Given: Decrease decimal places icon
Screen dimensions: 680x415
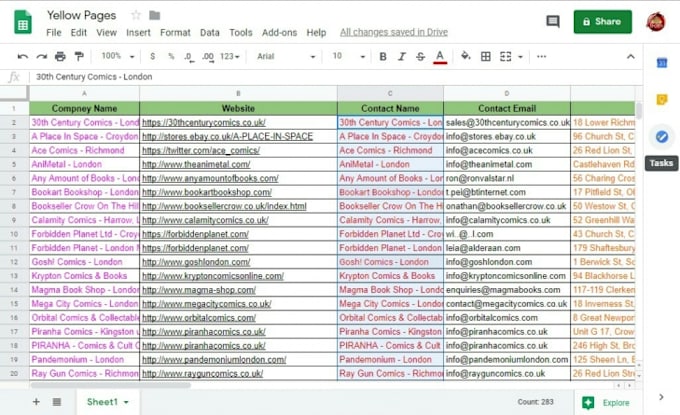Looking at the screenshot, I should pyautogui.click(x=189, y=57).
